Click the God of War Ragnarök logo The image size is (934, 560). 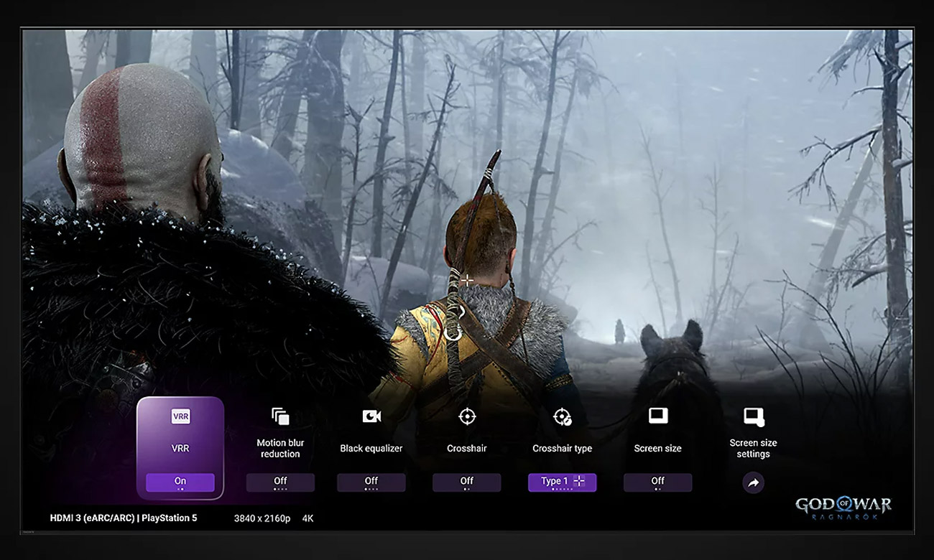(843, 508)
